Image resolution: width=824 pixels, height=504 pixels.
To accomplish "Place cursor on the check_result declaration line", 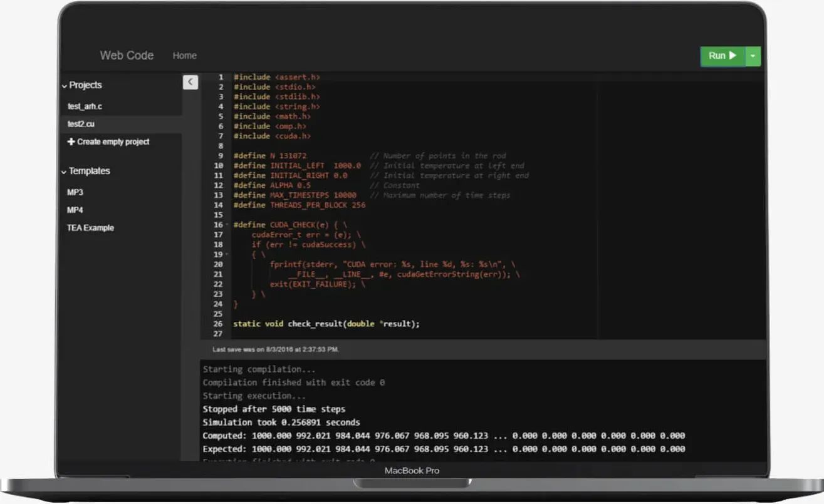I will [326, 324].
